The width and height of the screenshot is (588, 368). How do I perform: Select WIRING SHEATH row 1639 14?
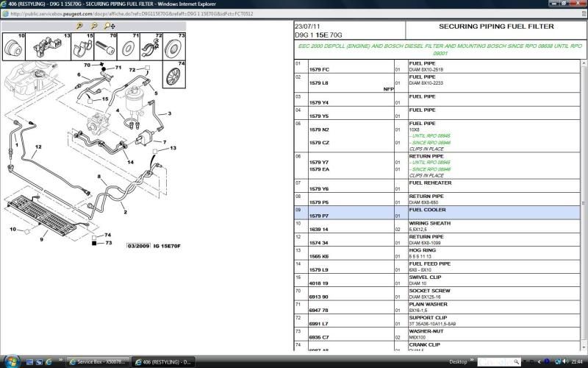point(437,227)
